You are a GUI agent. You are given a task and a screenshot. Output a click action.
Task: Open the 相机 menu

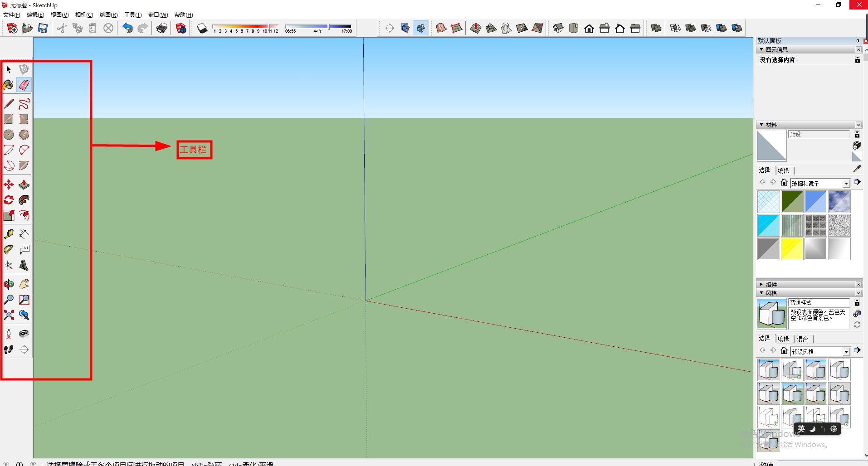[x=84, y=15]
